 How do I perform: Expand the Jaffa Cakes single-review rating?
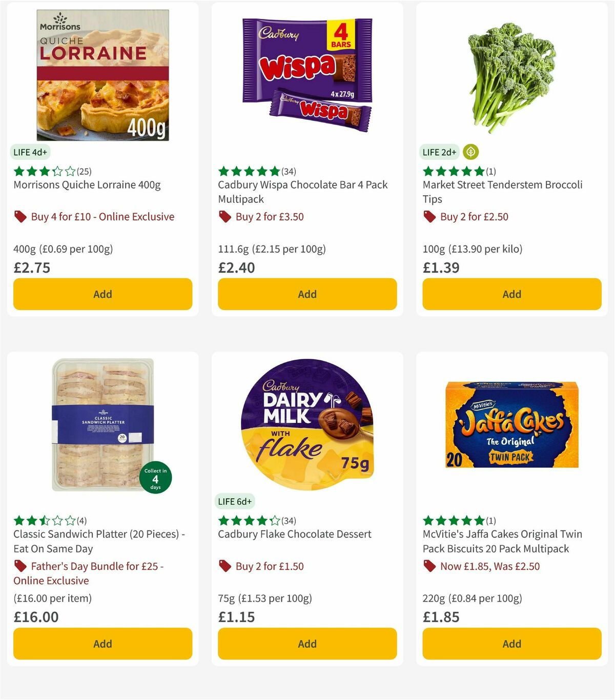[458, 520]
